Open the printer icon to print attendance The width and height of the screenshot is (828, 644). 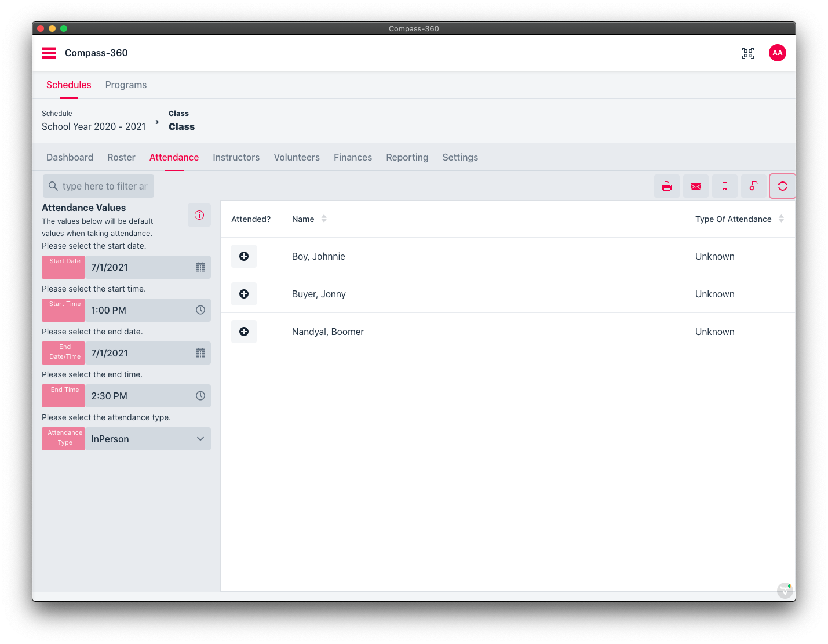[666, 186]
